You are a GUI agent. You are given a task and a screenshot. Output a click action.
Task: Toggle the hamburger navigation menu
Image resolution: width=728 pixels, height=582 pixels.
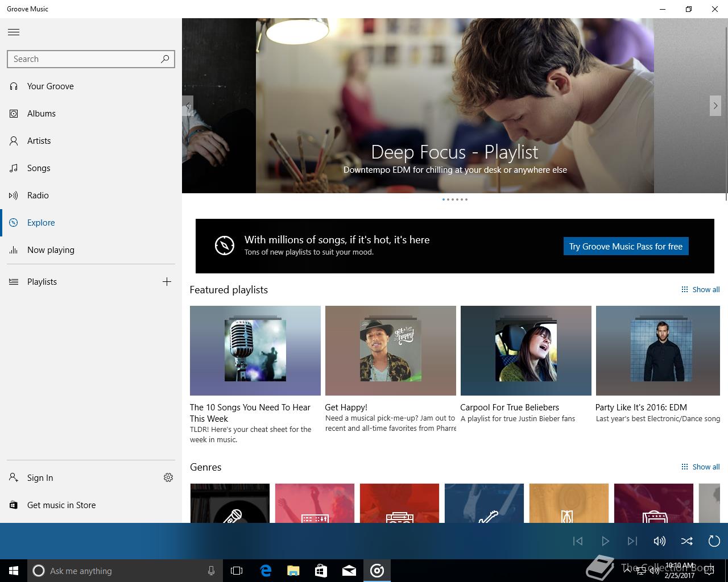click(x=14, y=32)
